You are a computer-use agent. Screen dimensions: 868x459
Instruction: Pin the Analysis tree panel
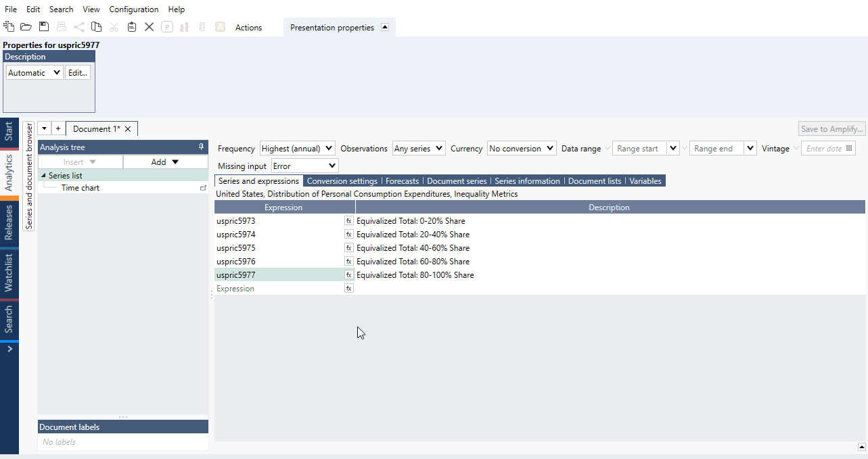tap(201, 147)
